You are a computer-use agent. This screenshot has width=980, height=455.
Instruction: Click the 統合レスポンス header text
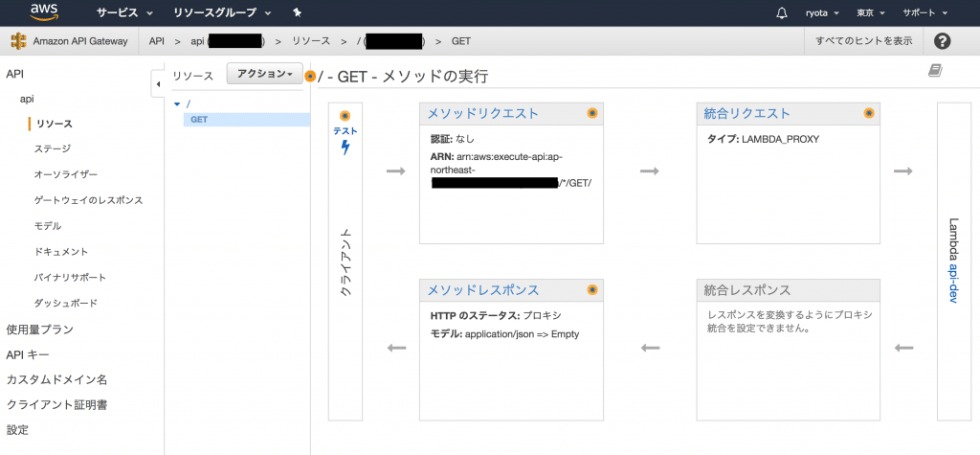point(746,290)
